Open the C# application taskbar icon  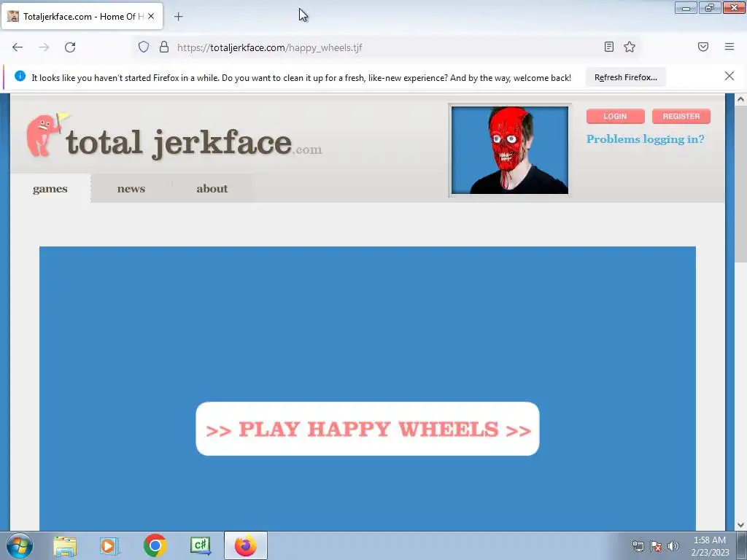201,545
